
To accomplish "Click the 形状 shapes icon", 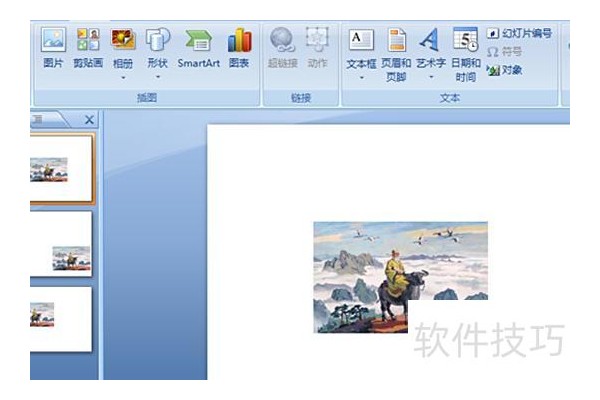I will click(x=158, y=40).
